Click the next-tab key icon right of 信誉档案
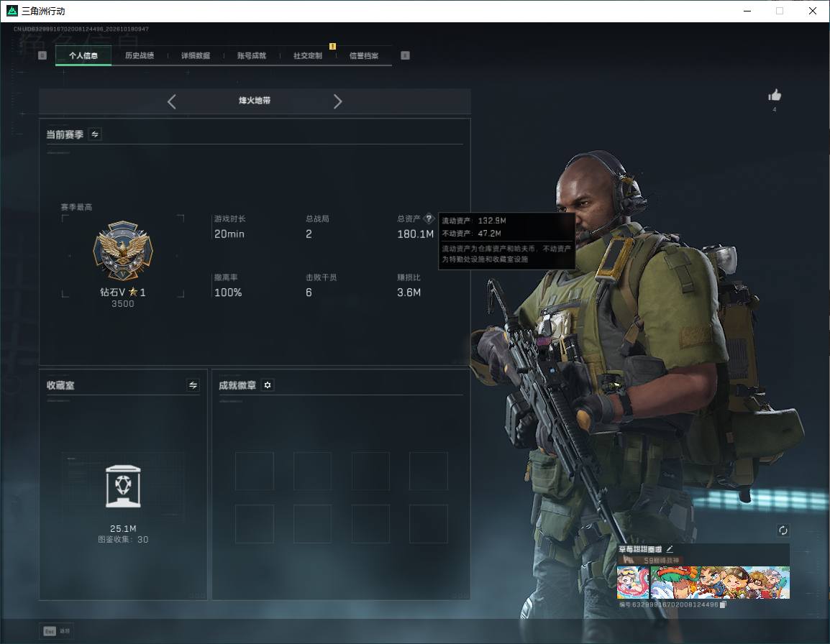 click(405, 55)
